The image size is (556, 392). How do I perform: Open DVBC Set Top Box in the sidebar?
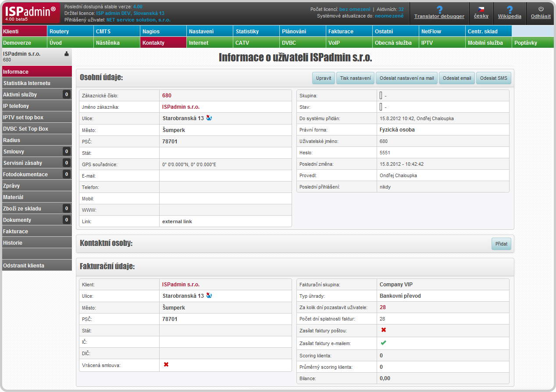click(37, 128)
